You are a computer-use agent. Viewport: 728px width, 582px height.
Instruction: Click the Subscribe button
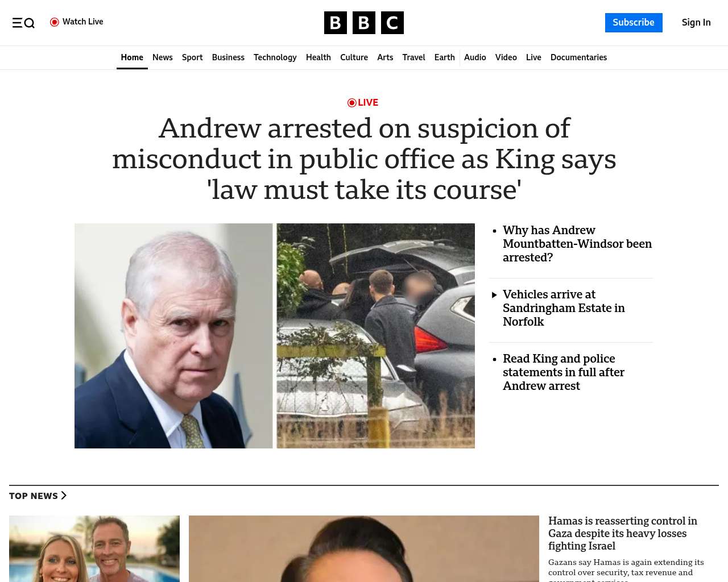[x=634, y=23]
